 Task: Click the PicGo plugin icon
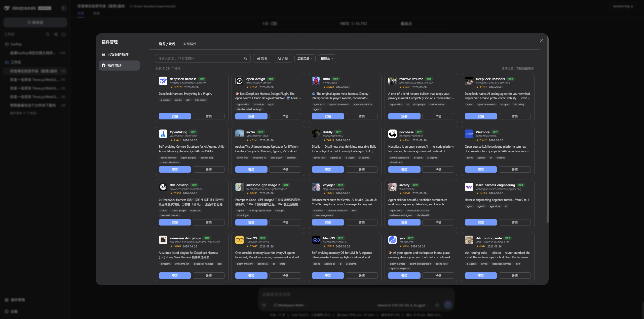point(240,134)
